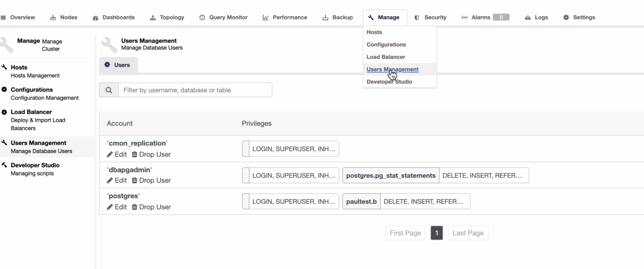Open the Backup tab
This screenshot has height=269, width=644.
coord(338,17)
